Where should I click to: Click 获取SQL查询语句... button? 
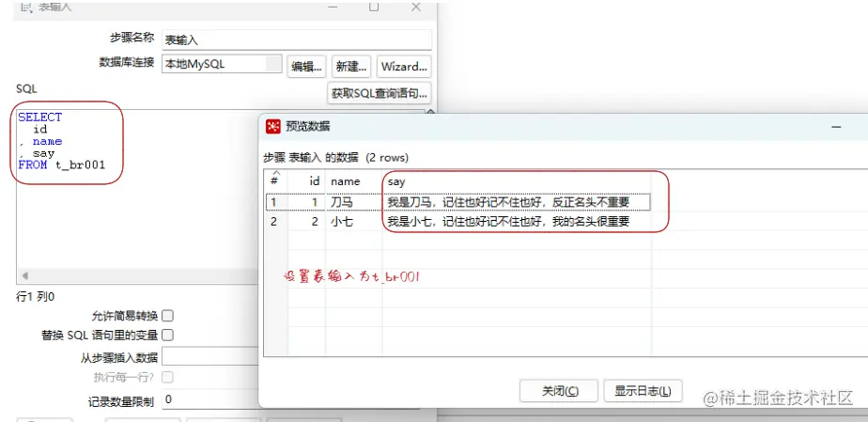pos(380,93)
